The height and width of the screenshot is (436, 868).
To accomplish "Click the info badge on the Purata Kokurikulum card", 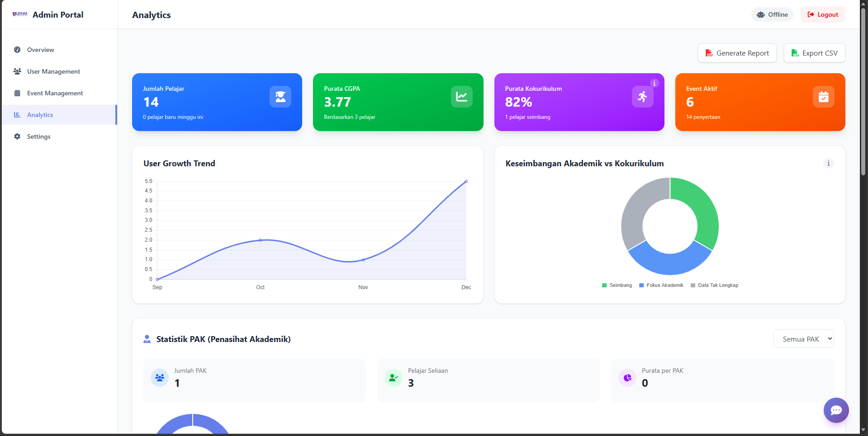I will [655, 83].
